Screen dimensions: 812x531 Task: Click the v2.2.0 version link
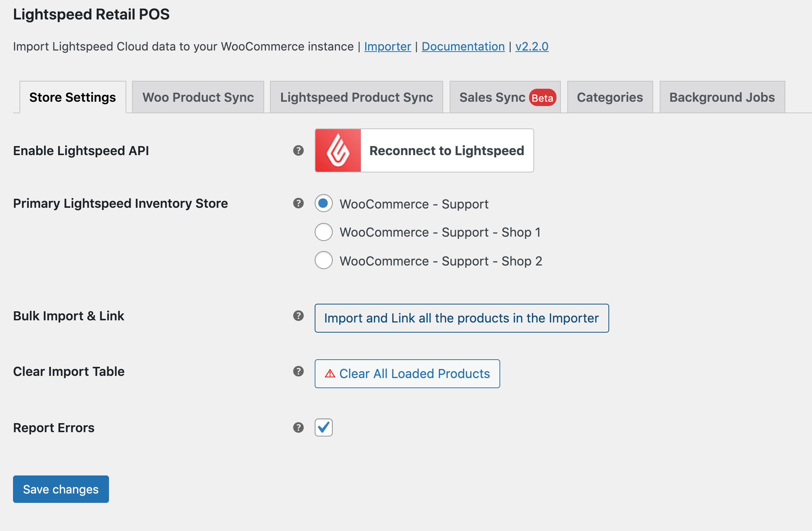click(532, 47)
